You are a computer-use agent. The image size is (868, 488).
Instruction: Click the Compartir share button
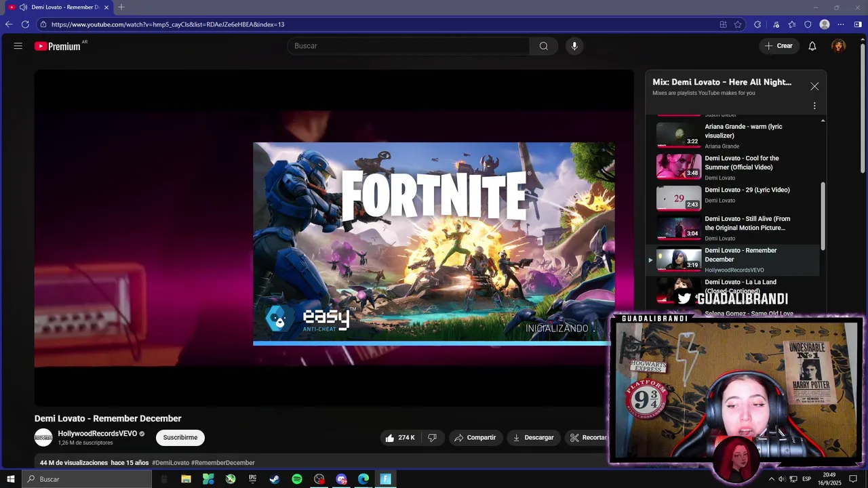coord(475,438)
